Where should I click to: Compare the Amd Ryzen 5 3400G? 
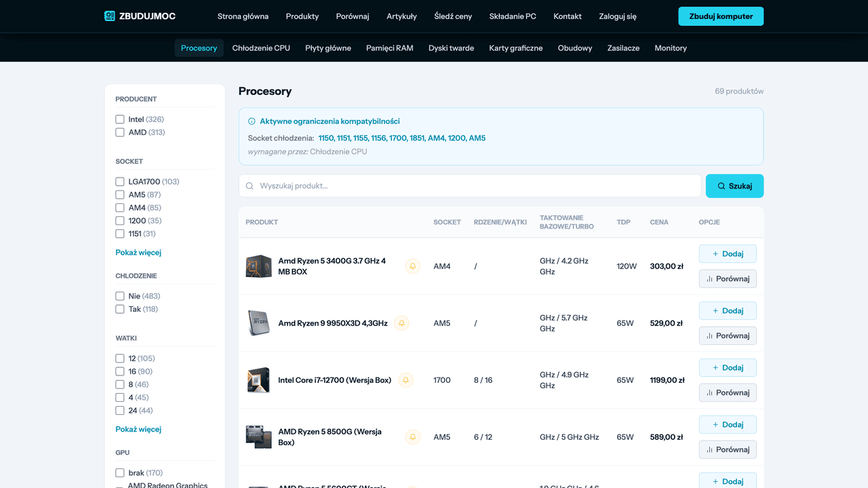(728, 279)
